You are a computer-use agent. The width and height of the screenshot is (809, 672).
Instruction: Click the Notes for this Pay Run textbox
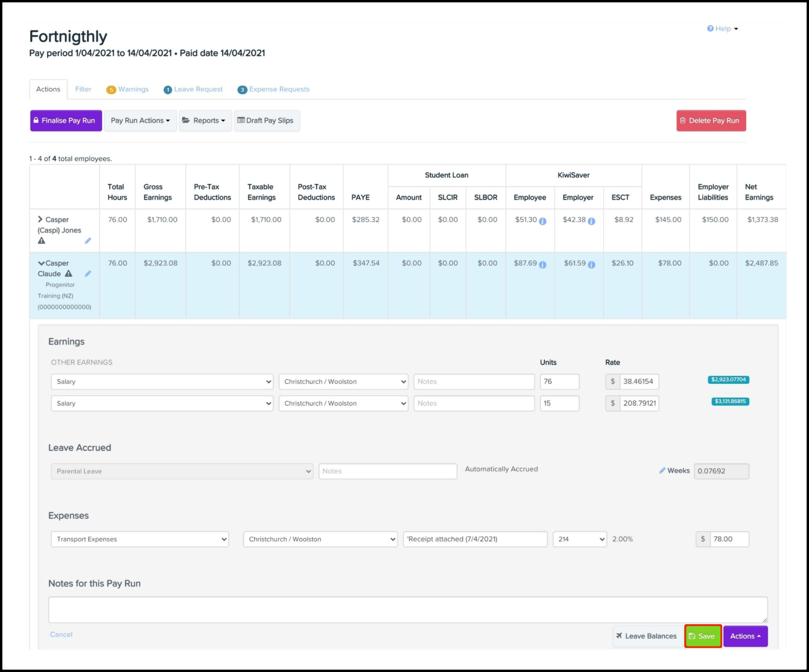(408, 610)
